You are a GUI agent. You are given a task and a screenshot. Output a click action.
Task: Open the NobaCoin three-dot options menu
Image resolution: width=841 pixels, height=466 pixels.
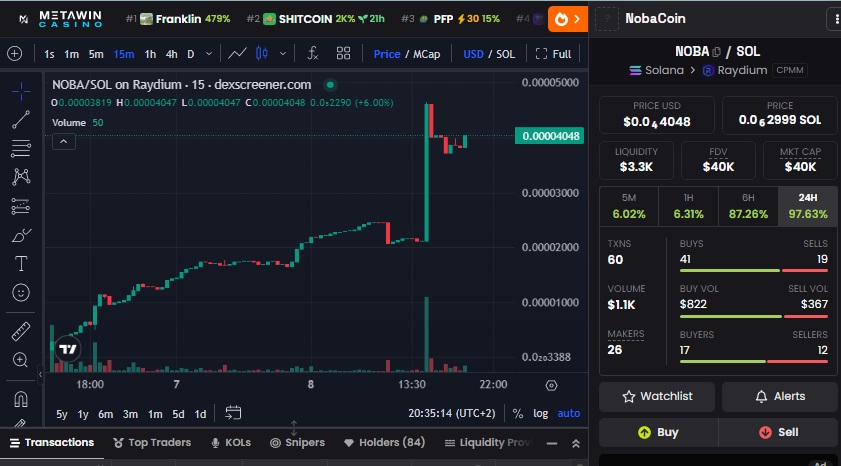(x=836, y=19)
